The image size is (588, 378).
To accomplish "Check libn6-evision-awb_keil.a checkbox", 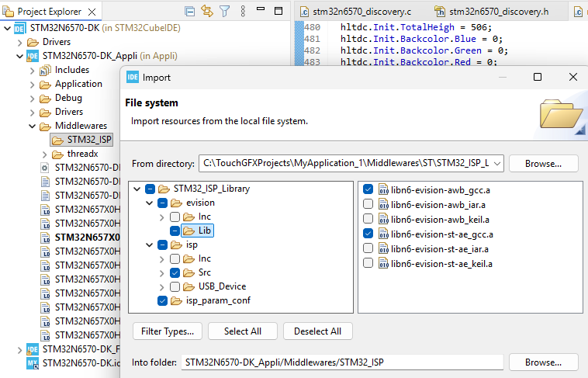I will click(x=368, y=218).
